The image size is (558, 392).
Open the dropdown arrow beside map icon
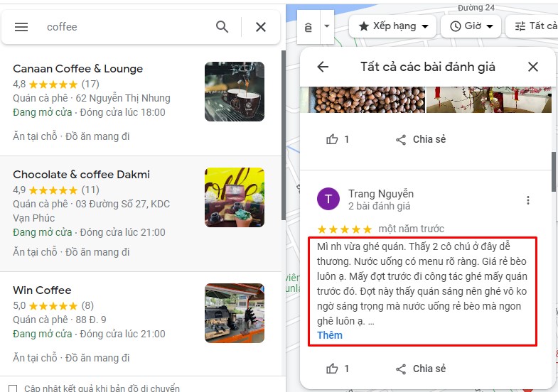326,26
